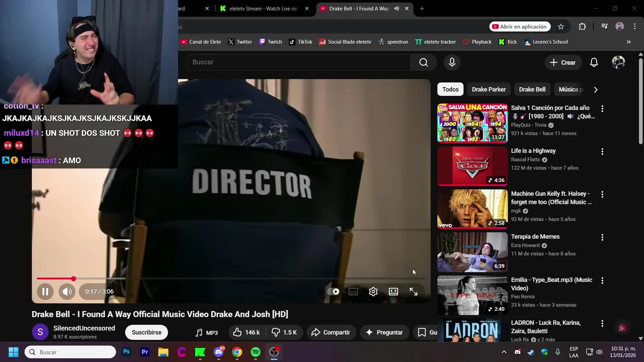Viewport: 644px width, 362px height.
Task: Open YouTube notifications bell
Action: pos(594,62)
